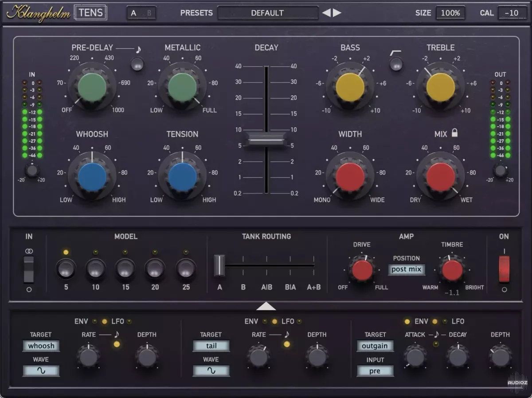
Task: Switch to preset slot A
Action: (x=133, y=13)
